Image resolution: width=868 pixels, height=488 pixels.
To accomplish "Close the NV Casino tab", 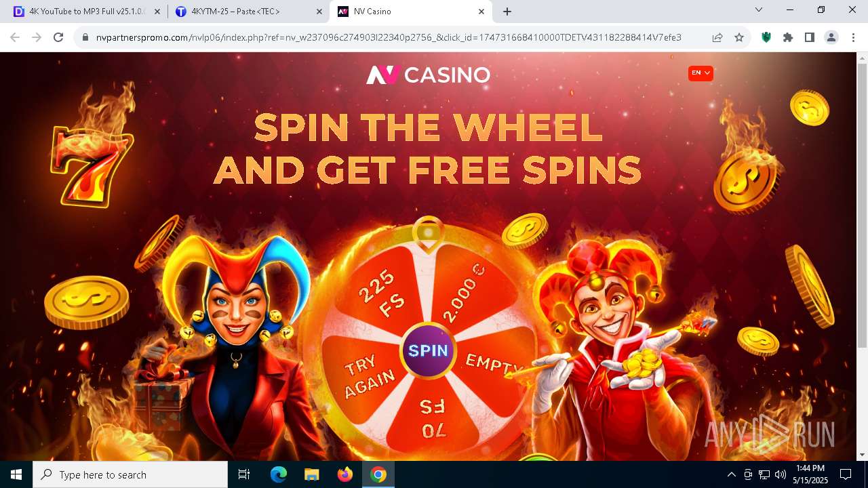I will click(x=481, y=12).
